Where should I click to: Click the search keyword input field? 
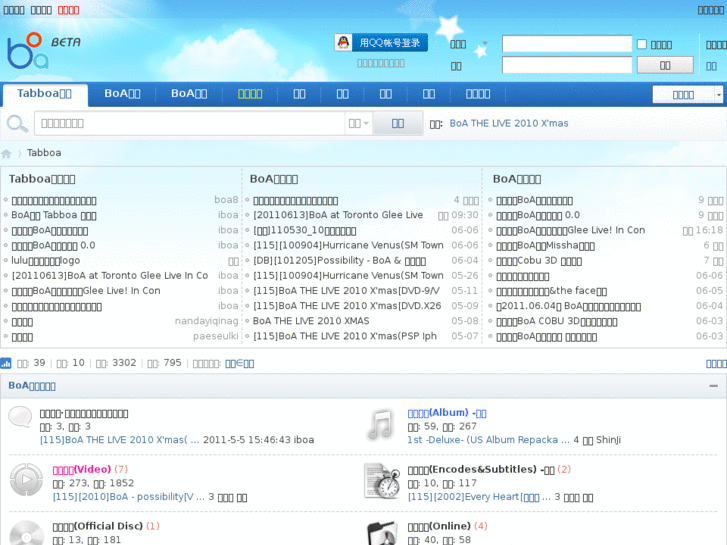tap(188, 123)
